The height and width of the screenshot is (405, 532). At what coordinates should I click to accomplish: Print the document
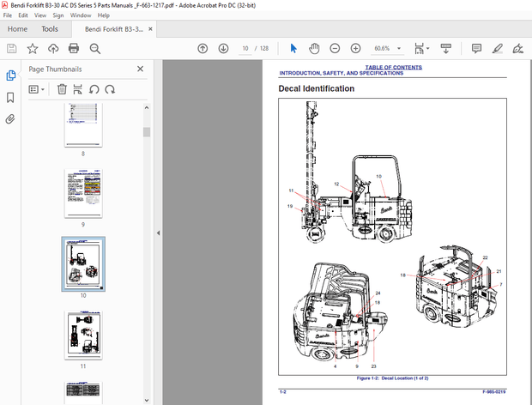74,49
